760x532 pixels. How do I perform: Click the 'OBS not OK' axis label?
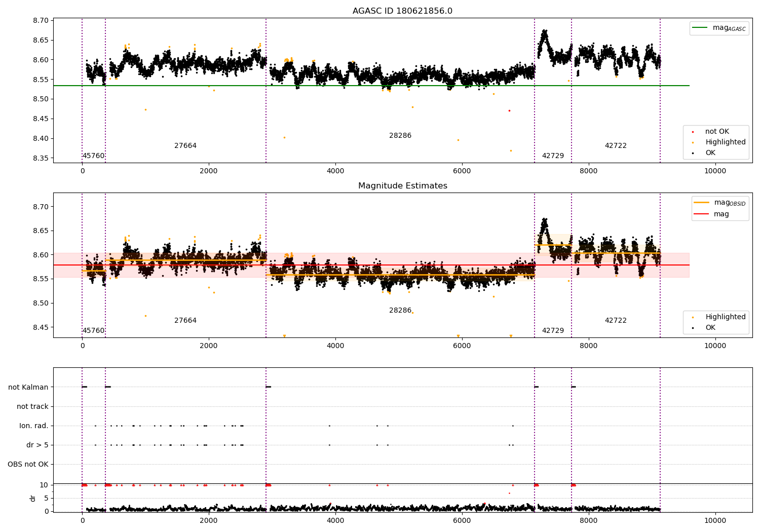pyautogui.click(x=28, y=465)
